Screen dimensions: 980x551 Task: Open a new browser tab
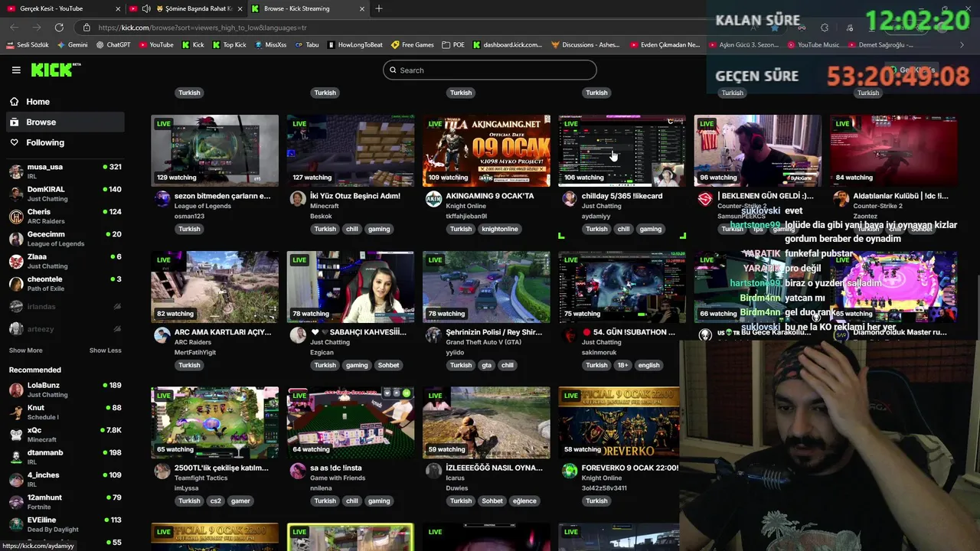click(x=379, y=8)
